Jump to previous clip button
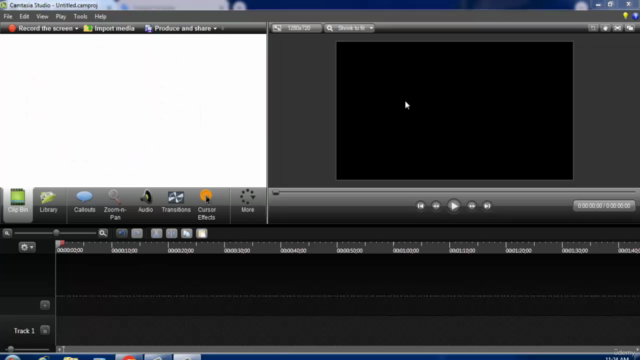Image resolution: width=640 pixels, height=360 pixels. (x=420, y=206)
